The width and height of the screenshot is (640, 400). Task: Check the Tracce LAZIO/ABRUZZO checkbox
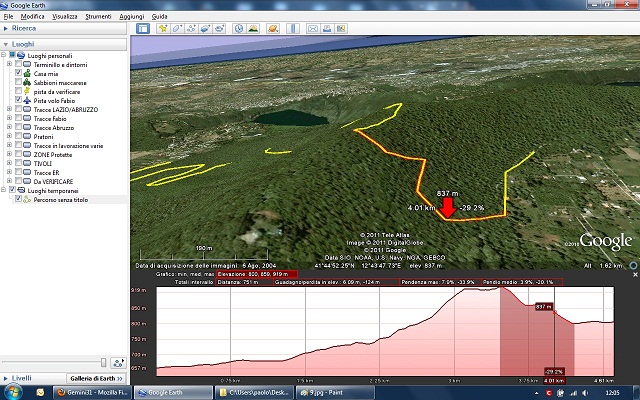[18, 109]
